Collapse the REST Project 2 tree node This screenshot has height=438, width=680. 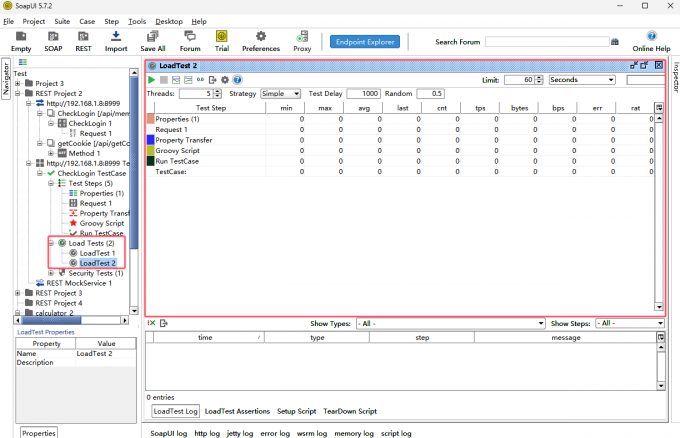pyautogui.click(x=18, y=93)
